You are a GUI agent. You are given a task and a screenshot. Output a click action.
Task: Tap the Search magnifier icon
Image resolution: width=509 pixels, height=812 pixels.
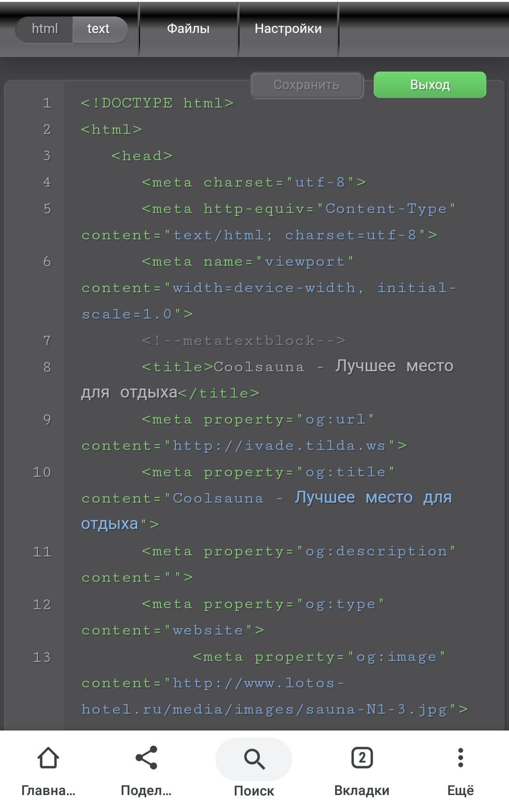254,759
